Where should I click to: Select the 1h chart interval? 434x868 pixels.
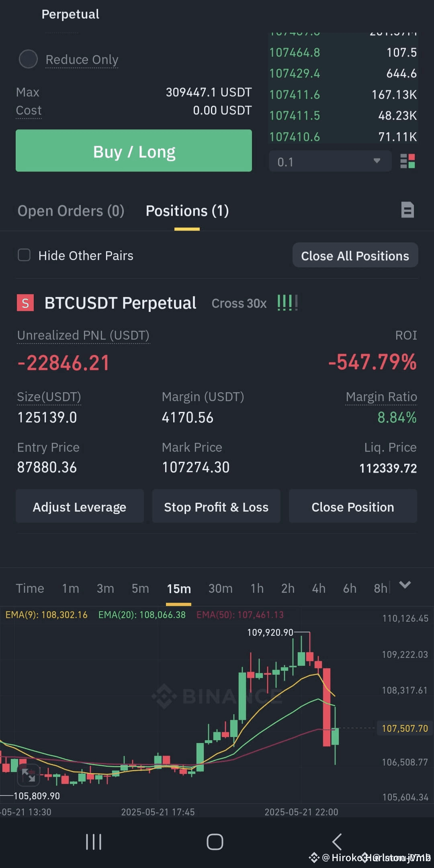pos(257,588)
